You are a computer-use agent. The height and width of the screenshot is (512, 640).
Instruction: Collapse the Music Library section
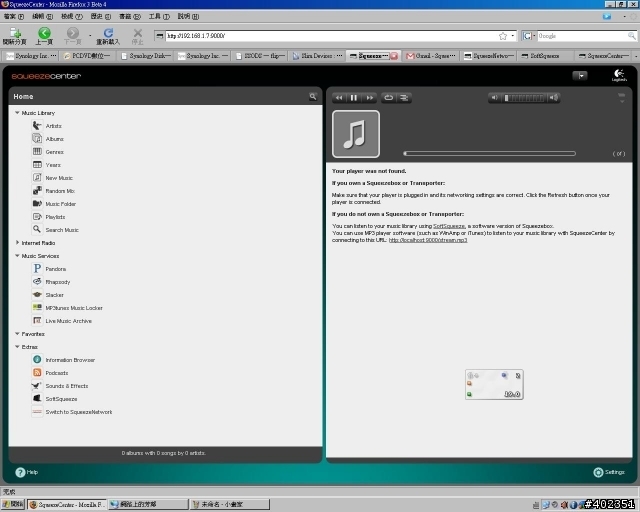17,112
